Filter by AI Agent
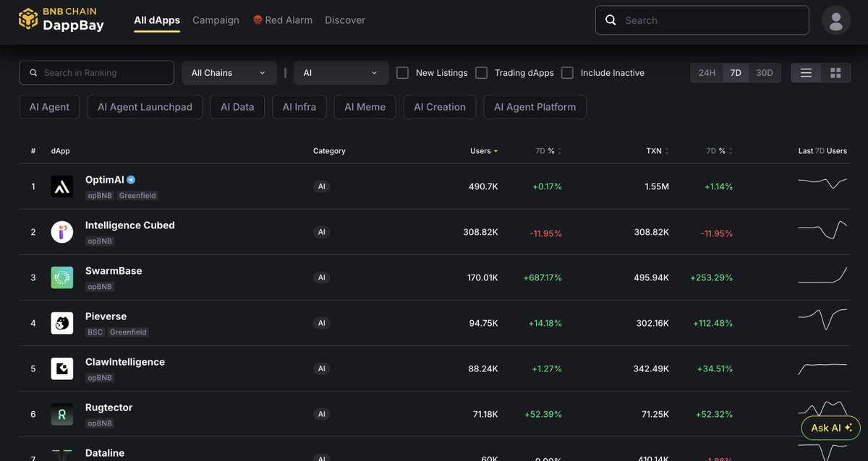This screenshot has width=868, height=461. [49, 107]
